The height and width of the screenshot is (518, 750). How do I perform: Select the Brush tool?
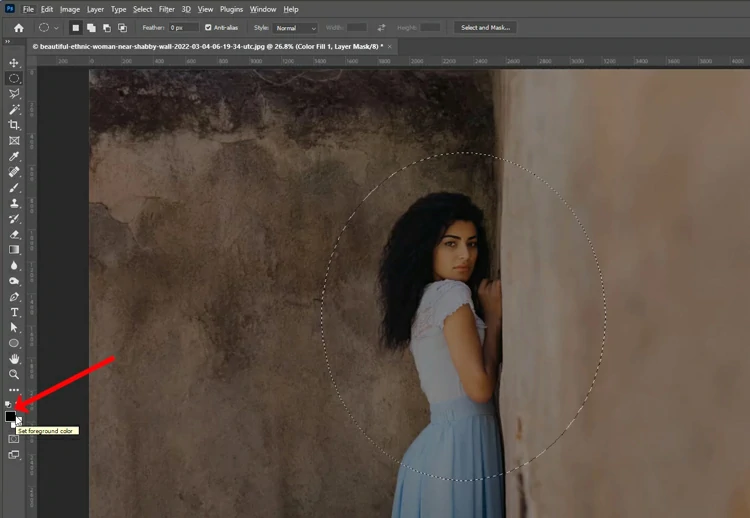coord(14,187)
